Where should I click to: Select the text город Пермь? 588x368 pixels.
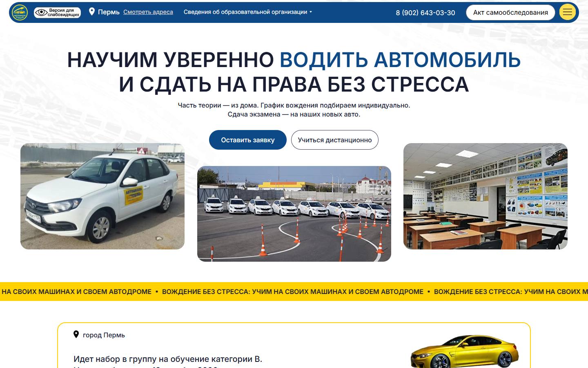pyautogui.click(x=104, y=335)
